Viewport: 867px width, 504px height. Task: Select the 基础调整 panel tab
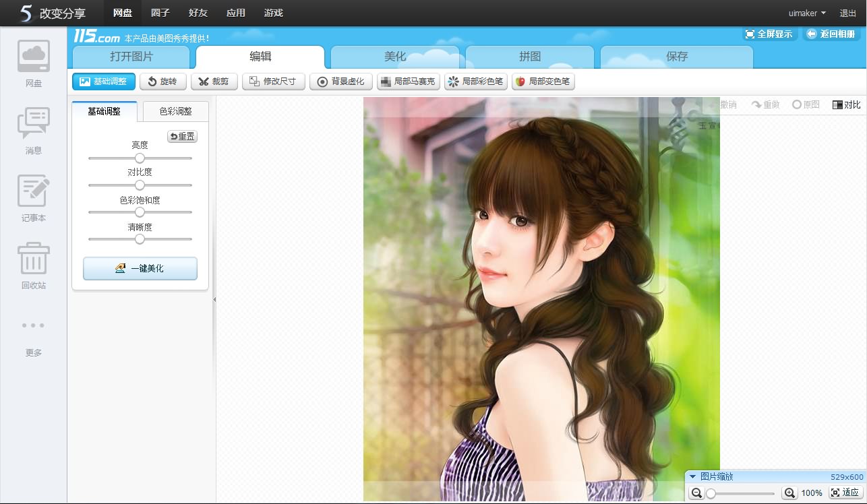tap(104, 111)
